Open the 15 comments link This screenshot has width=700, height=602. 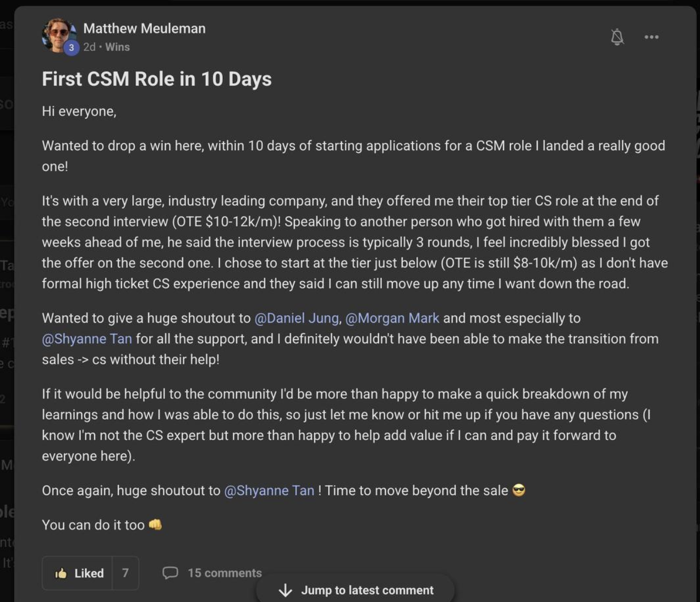coord(225,573)
